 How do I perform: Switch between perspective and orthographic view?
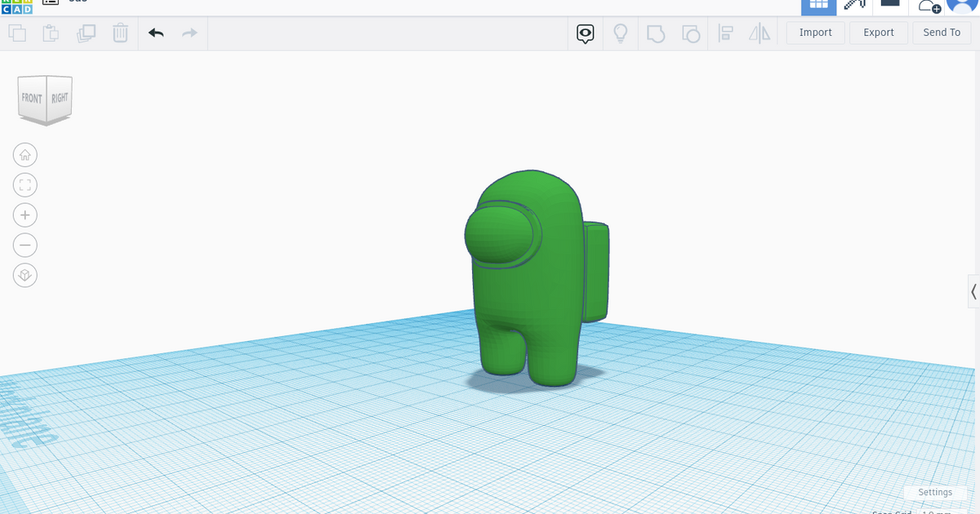pos(25,275)
